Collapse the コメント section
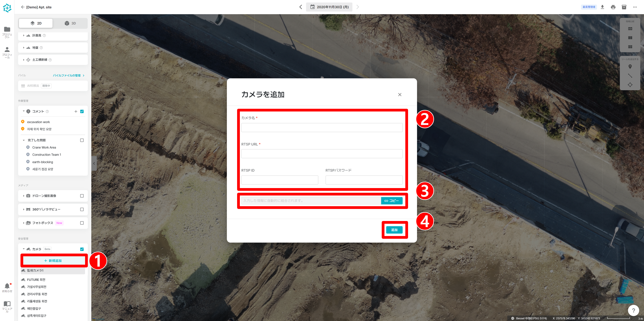Image resolution: width=644 pixels, height=321 pixels. pyautogui.click(x=24, y=111)
